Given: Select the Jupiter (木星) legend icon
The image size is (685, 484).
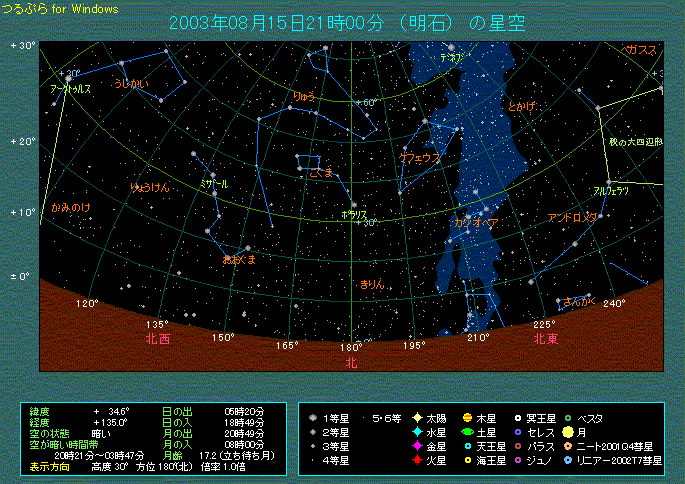Looking at the screenshot, I should (x=467, y=418).
